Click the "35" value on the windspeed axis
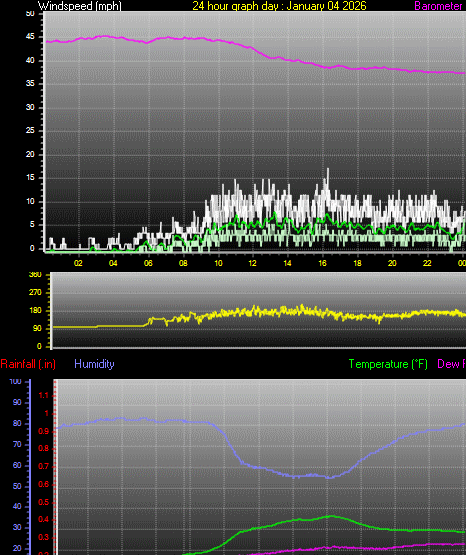Screen dimensions: 466x555 (x=30, y=84)
